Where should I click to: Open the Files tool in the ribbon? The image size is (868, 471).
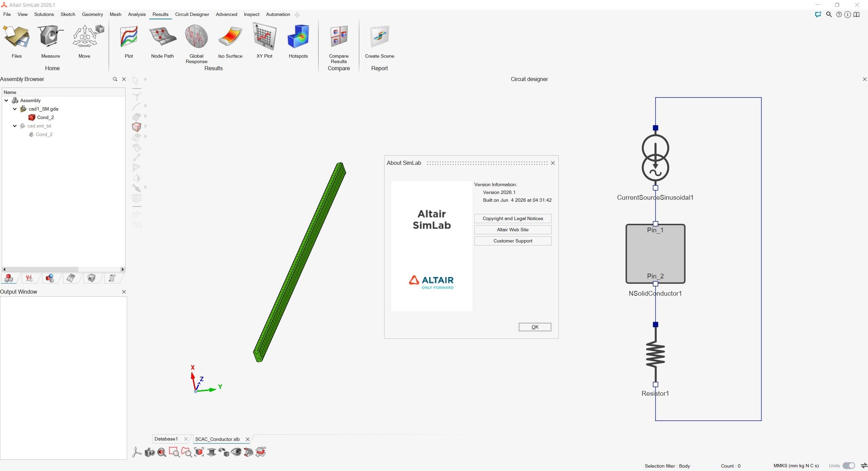16,41
